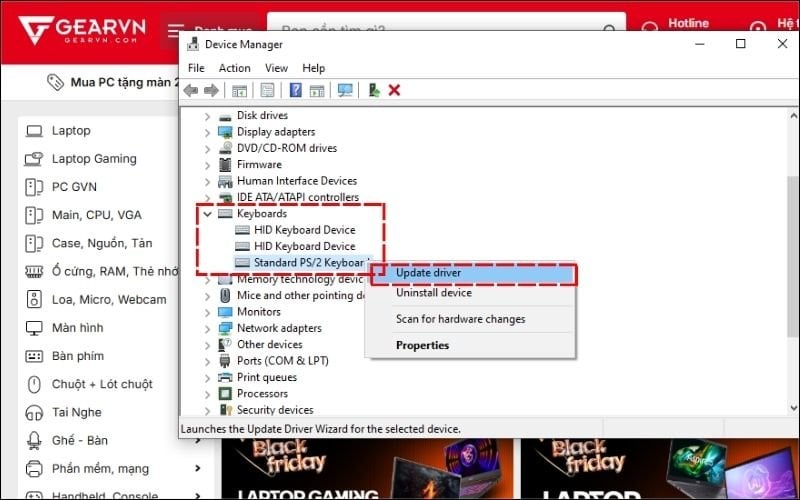Open Laptop Gaming category in sidebar
This screenshot has height=500, width=800.
tap(94, 159)
